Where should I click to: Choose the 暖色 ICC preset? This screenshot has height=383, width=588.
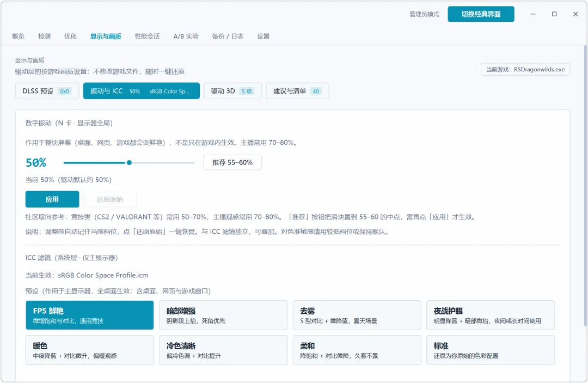tap(90, 350)
